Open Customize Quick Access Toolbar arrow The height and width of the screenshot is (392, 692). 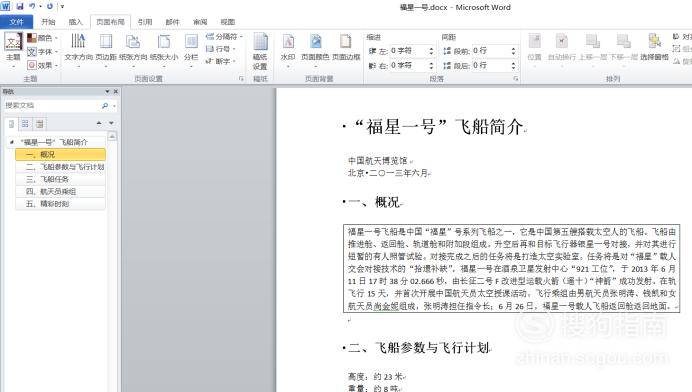[62, 7]
